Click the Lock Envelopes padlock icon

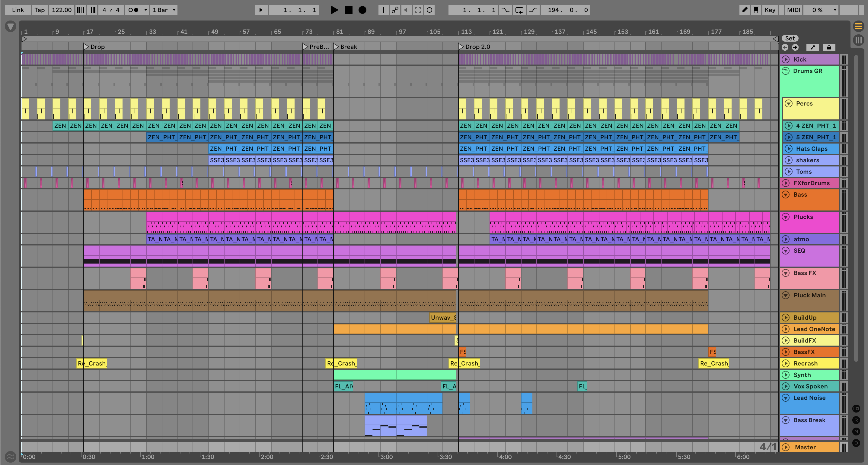[x=829, y=47]
